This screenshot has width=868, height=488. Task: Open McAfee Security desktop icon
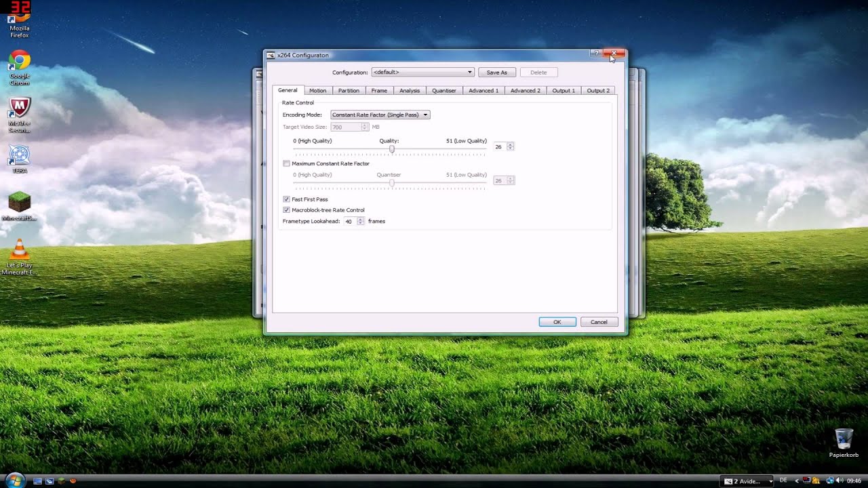(x=20, y=115)
